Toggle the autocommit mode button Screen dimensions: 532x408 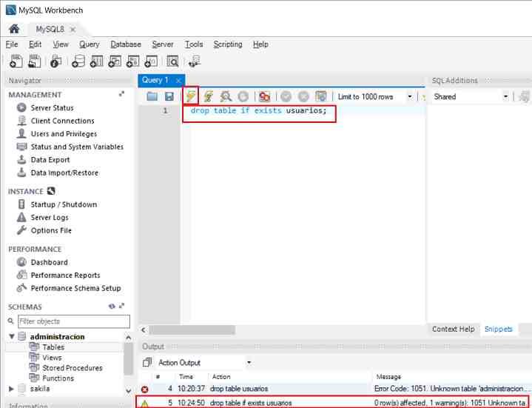pyautogui.click(x=320, y=96)
